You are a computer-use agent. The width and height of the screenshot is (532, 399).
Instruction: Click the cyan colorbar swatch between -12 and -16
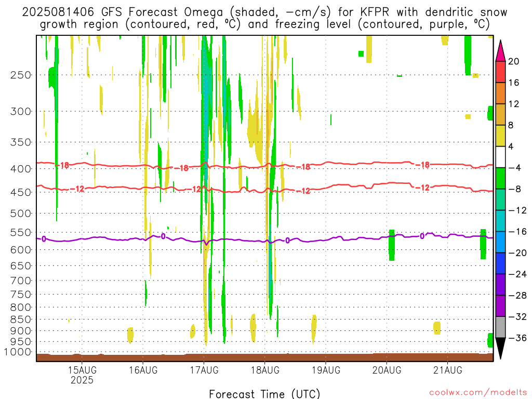click(x=500, y=221)
